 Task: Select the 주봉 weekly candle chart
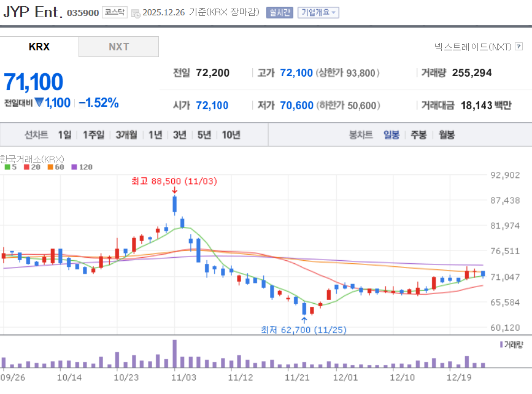(418, 135)
